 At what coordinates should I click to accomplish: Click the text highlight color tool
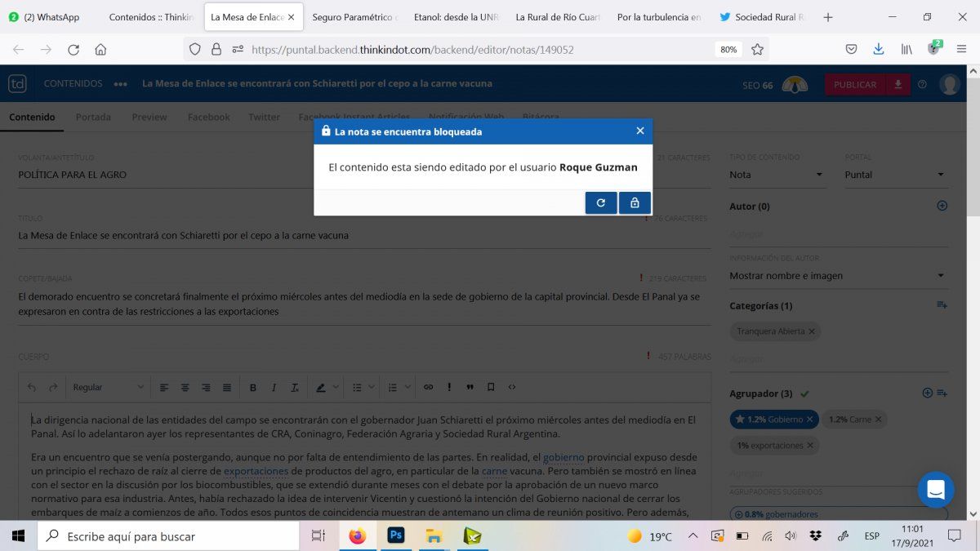(x=322, y=387)
